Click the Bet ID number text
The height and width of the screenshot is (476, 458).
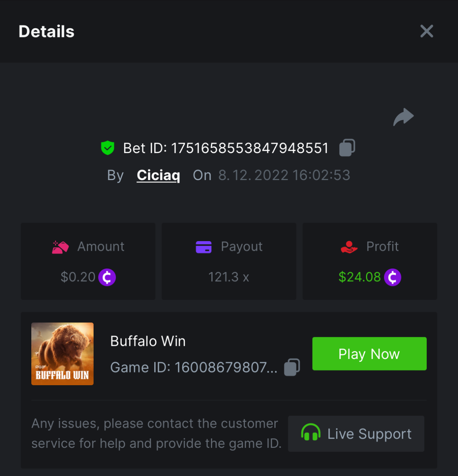(249, 148)
